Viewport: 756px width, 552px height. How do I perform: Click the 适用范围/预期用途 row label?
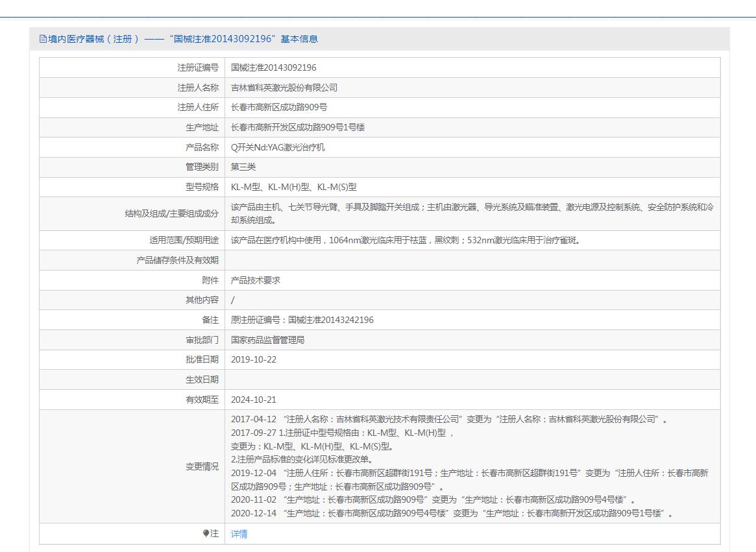coord(184,240)
